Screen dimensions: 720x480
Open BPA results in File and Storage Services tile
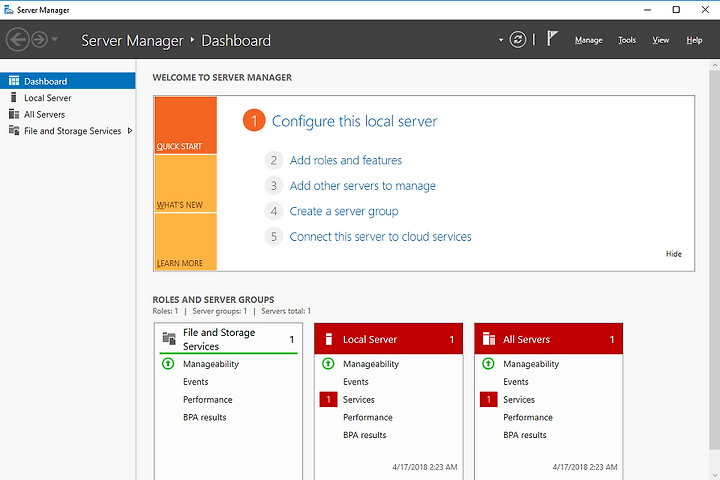(205, 418)
